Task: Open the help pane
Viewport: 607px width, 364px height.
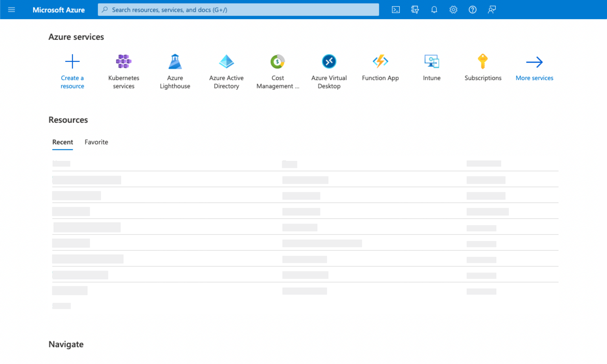Action: point(472,9)
